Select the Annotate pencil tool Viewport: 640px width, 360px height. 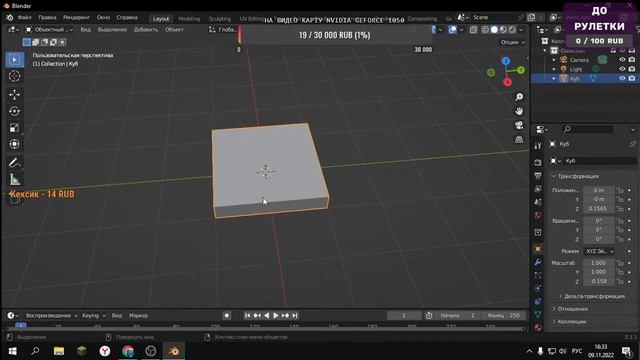15,162
